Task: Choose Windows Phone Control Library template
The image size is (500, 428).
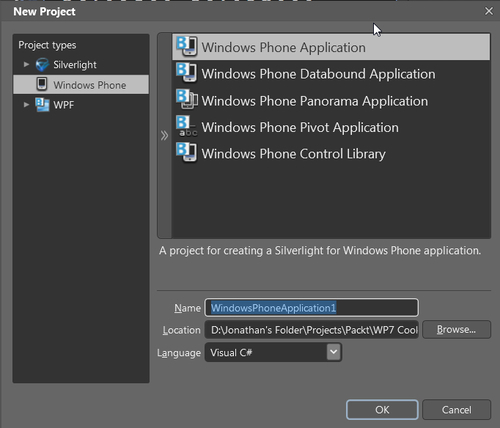Action: pos(331,154)
